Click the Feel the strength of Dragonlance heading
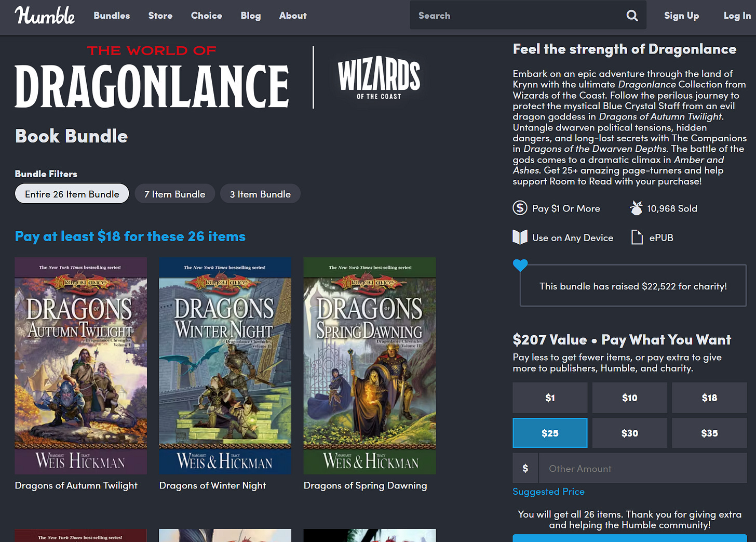This screenshot has height=542, width=756. pyautogui.click(x=625, y=49)
